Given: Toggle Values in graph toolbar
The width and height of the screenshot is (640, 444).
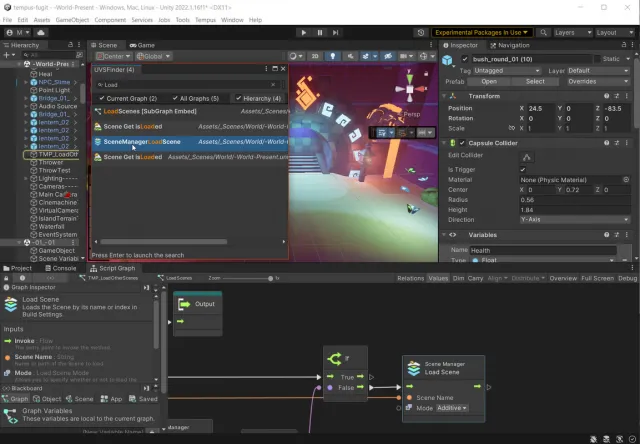Looking at the screenshot, I should pos(438,278).
